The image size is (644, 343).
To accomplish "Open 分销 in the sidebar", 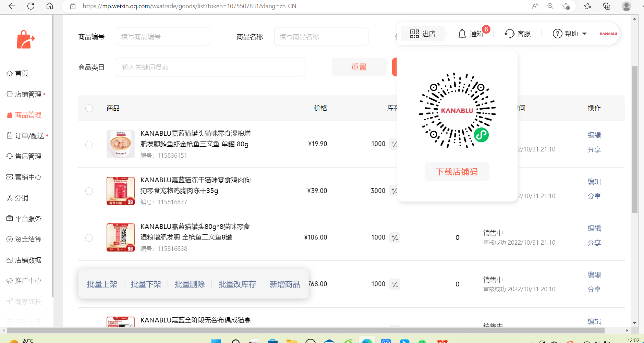I will [17, 198].
